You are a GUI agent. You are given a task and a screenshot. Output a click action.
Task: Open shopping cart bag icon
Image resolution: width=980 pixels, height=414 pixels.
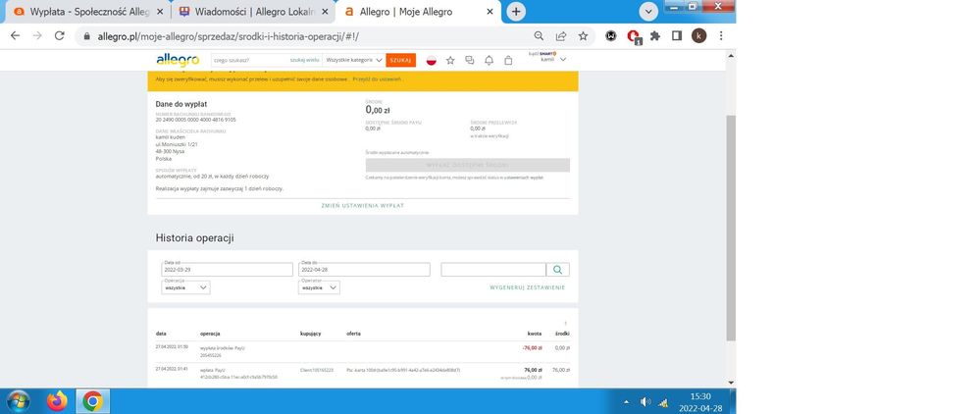click(507, 61)
